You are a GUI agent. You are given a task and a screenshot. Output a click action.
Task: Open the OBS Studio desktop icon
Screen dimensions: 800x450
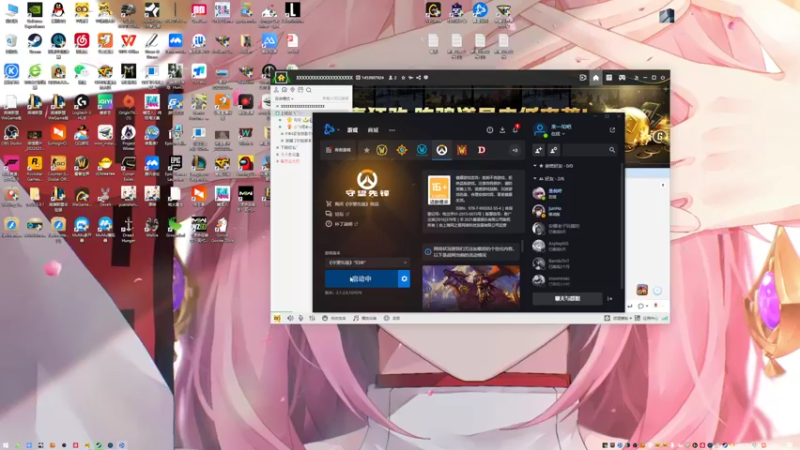coord(11,136)
